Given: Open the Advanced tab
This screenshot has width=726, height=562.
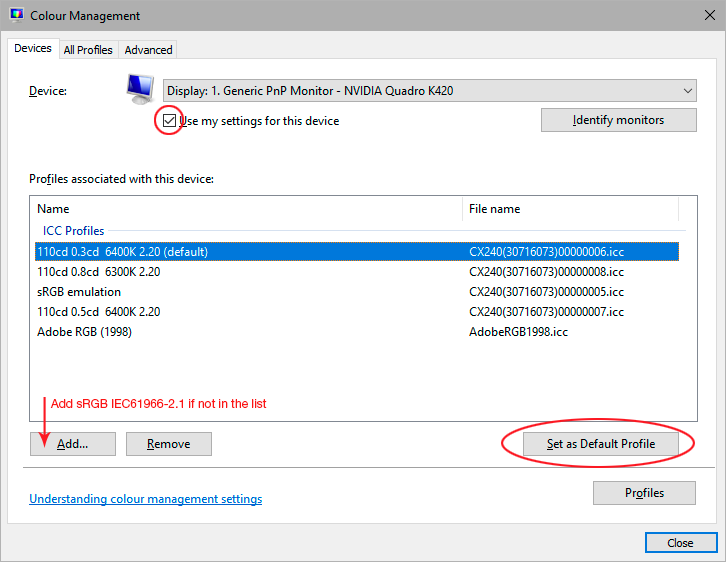Looking at the screenshot, I should point(148,50).
